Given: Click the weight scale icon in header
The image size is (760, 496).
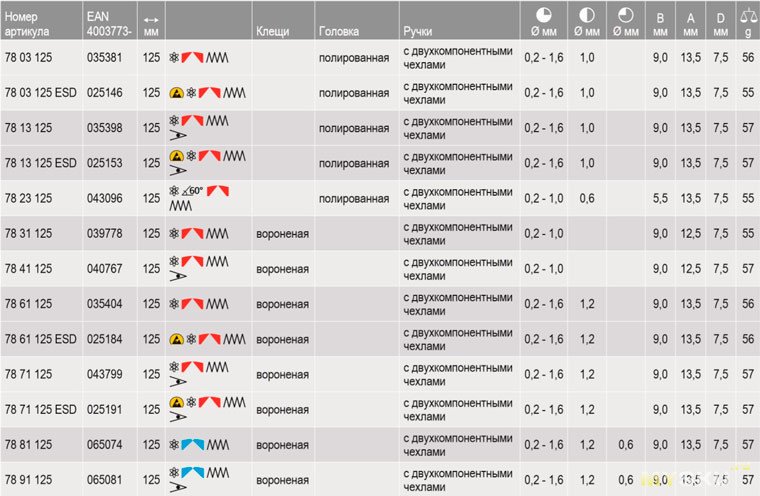Looking at the screenshot, I should pos(747,15).
